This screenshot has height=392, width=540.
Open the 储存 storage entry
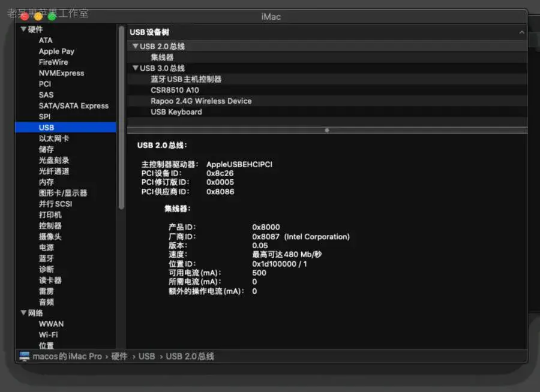tap(46, 149)
